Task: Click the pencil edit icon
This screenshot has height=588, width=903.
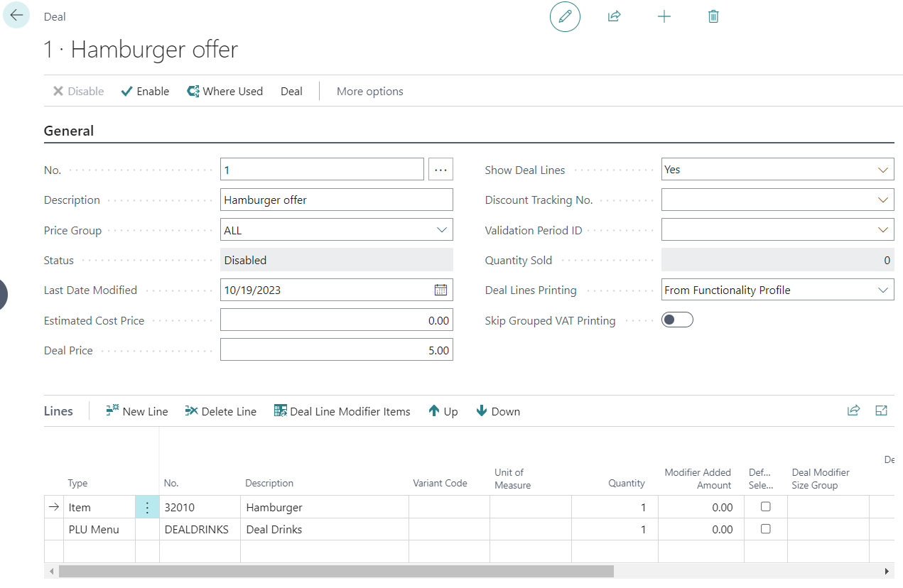Action: (565, 16)
